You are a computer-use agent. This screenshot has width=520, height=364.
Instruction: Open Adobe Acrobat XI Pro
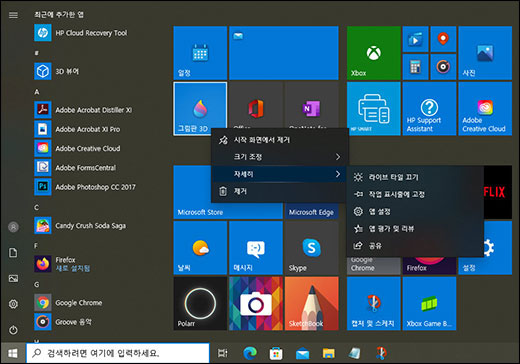pos(97,129)
